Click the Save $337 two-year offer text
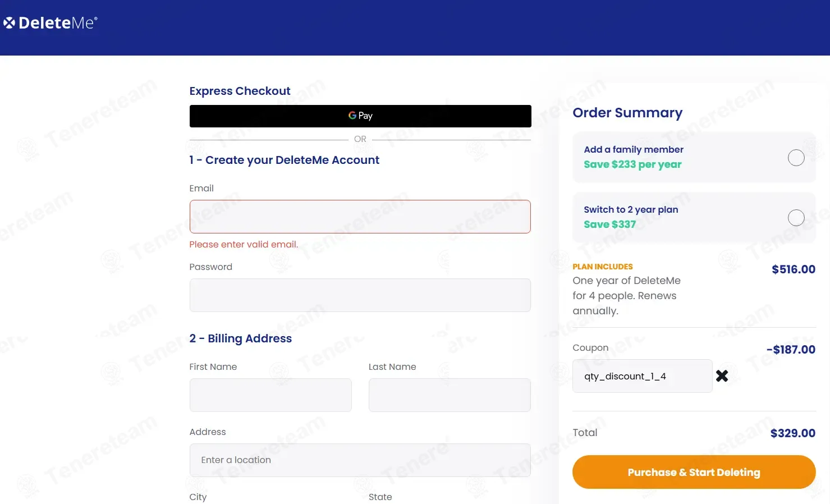Viewport: 830px width, 504px height. pyautogui.click(x=609, y=224)
